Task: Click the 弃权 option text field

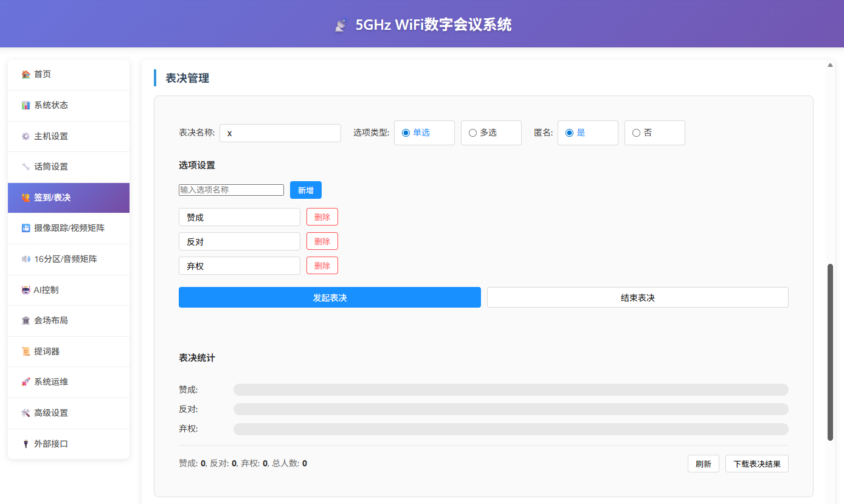Action: [x=240, y=266]
